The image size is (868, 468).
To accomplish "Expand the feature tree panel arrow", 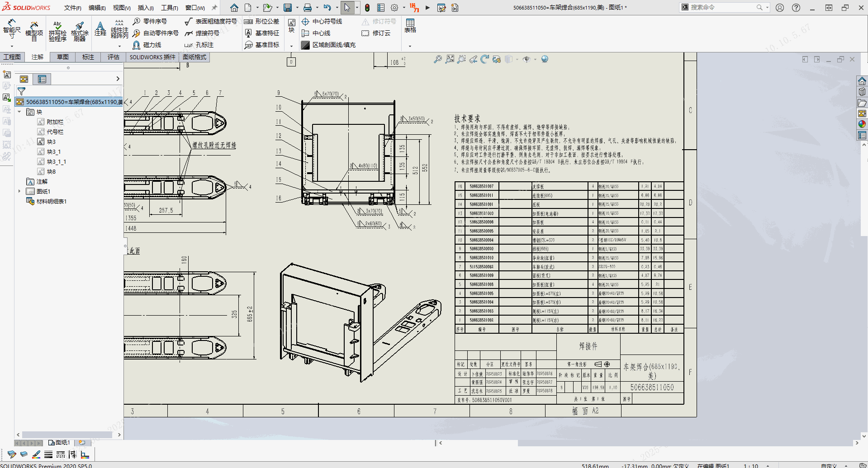I will [118, 79].
